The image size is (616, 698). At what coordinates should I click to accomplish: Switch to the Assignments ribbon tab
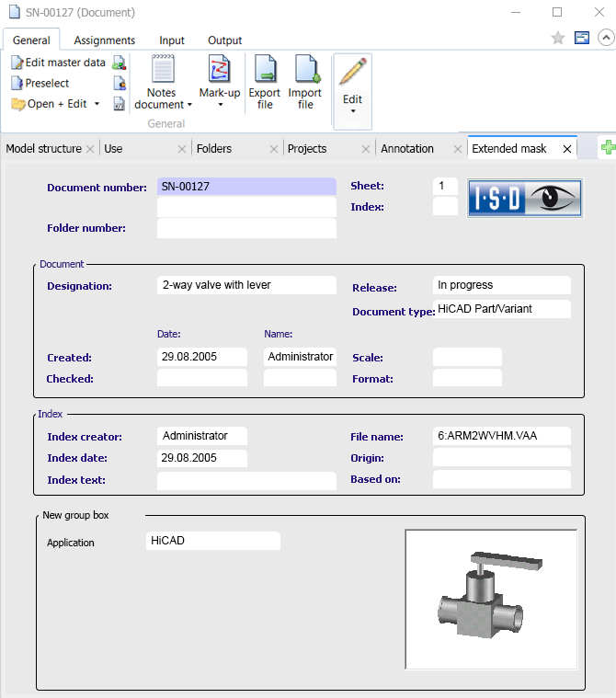[104, 40]
